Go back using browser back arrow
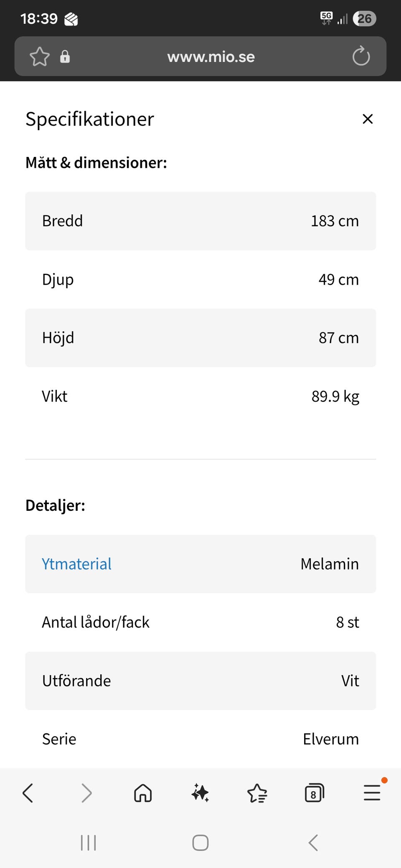The height and width of the screenshot is (868, 401). coord(28,793)
